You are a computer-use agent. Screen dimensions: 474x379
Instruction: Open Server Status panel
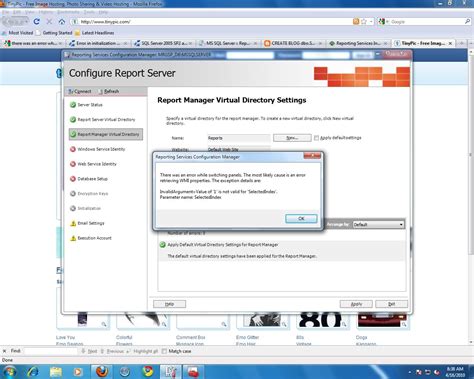pyautogui.click(x=87, y=105)
